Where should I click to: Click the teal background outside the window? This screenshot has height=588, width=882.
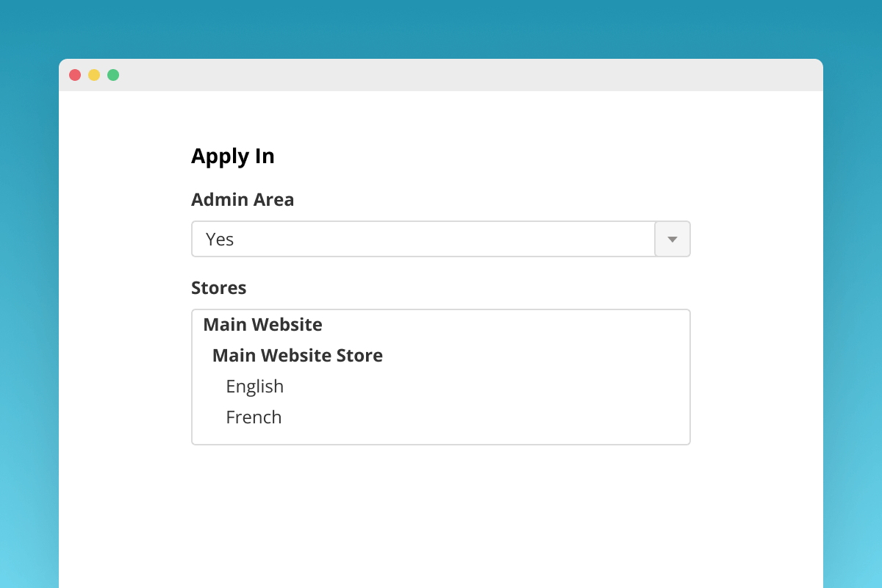tap(29, 294)
